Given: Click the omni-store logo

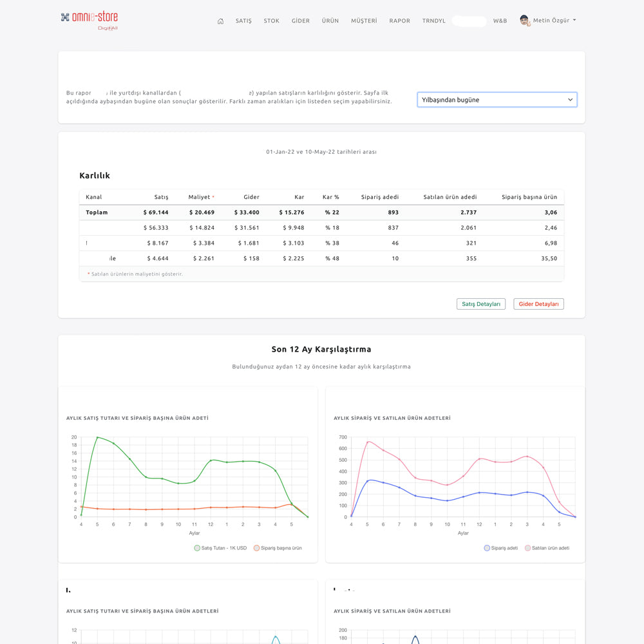Looking at the screenshot, I should (x=90, y=19).
